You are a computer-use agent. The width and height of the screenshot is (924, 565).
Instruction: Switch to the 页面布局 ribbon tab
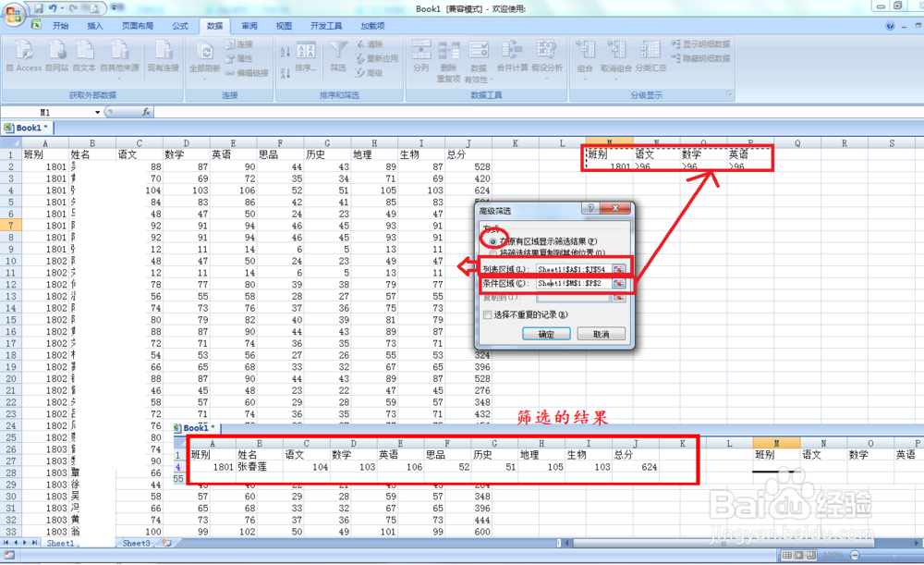pyautogui.click(x=138, y=26)
